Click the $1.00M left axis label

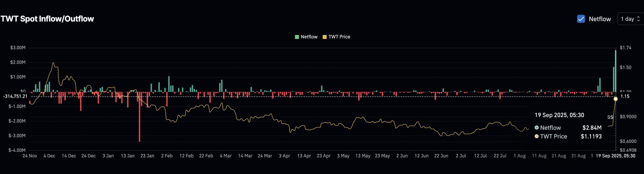click(x=18, y=77)
